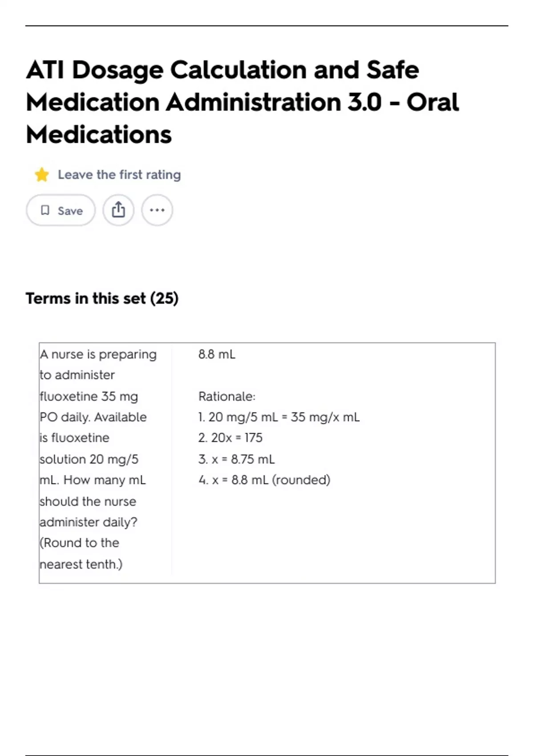Select rationale step 'x = 8.75 mL'
The image size is (534, 756).
(x=237, y=459)
